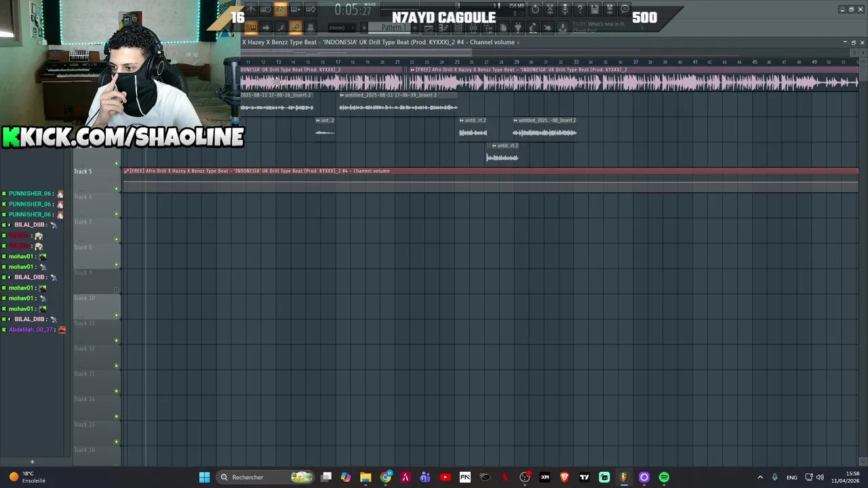Open the ENG language switcher
This screenshot has width=868, height=488.
[x=791, y=477]
